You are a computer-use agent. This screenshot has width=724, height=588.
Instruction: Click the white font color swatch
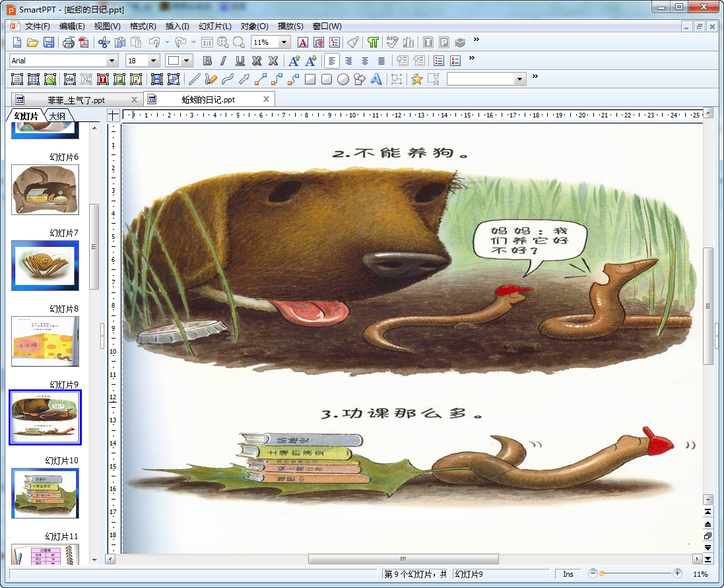tap(174, 61)
